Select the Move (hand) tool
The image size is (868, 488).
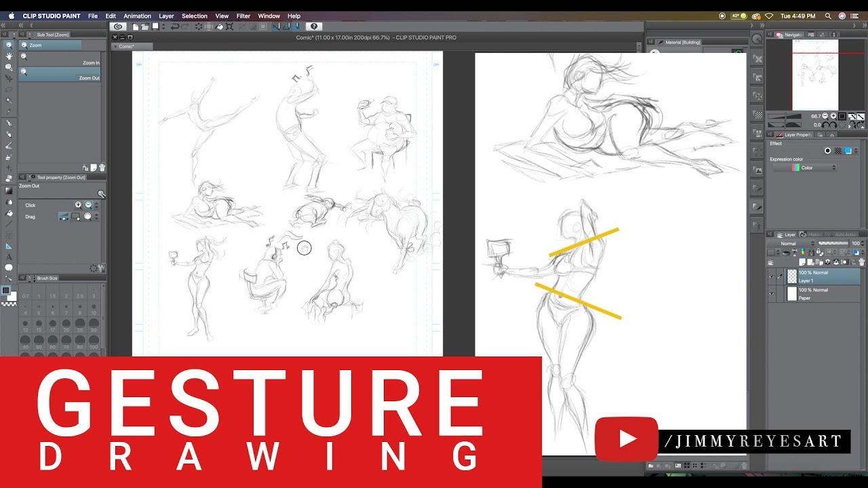pyautogui.click(x=9, y=56)
